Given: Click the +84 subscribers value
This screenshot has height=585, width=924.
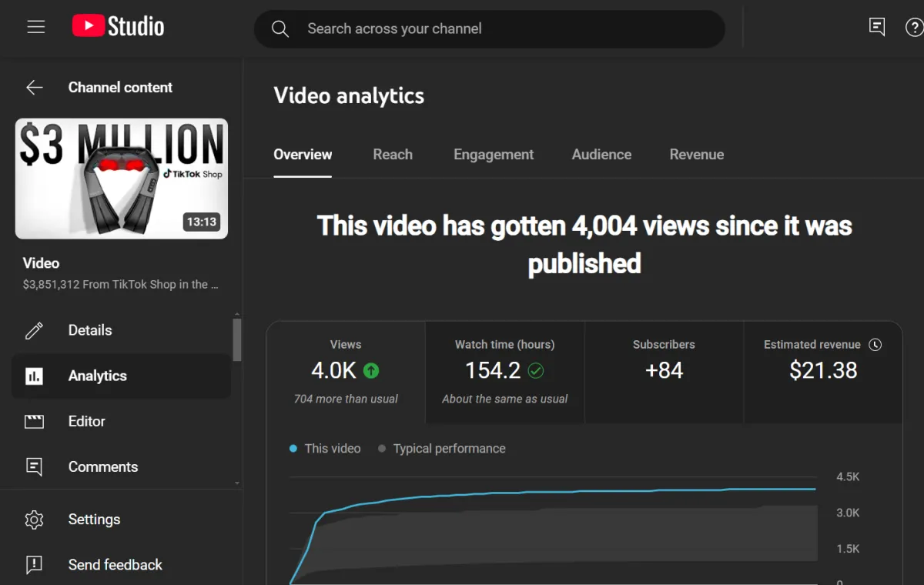Looking at the screenshot, I should (x=664, y=371).
